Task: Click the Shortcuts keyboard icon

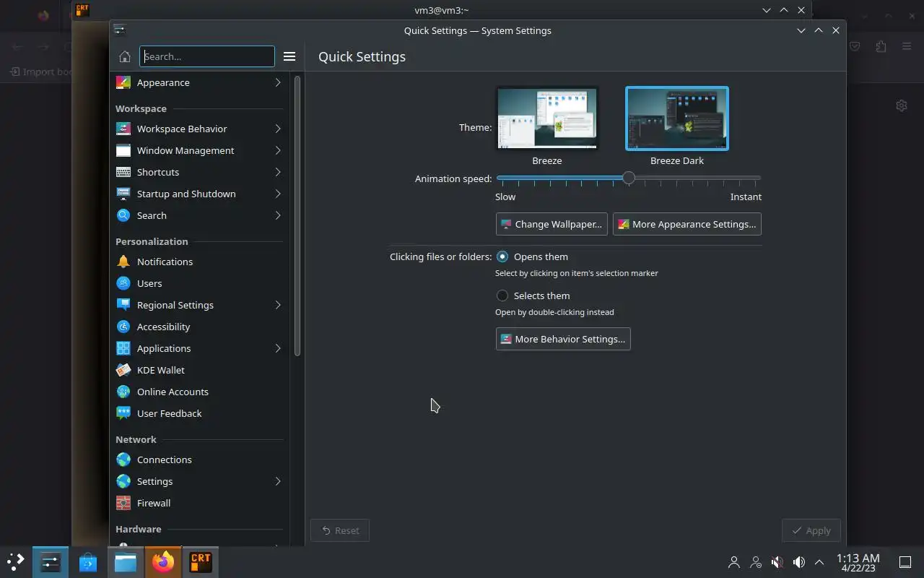Action: [123, 172]
